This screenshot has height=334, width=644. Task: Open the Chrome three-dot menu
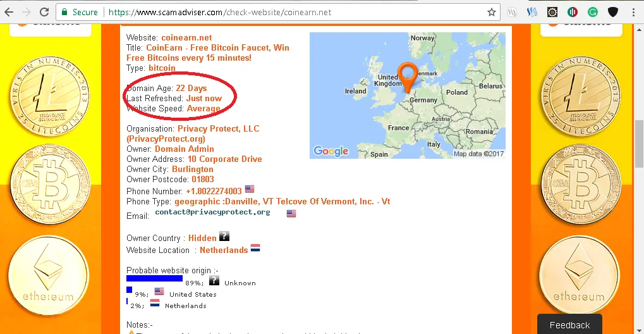point(634,12)
